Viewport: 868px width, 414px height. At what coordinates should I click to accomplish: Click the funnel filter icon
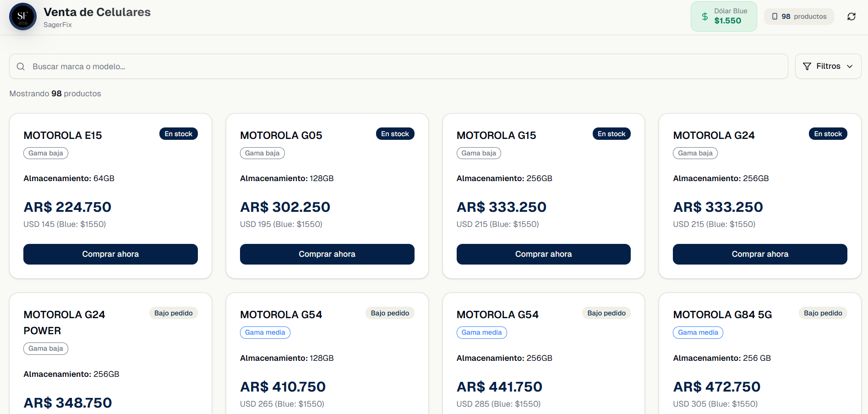[807, 66]
